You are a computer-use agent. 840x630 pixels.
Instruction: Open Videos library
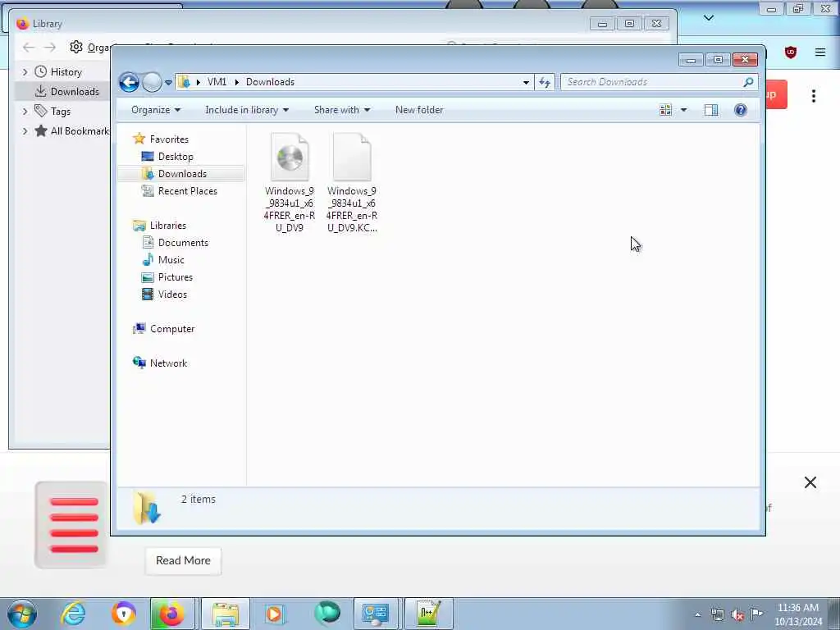172,294
